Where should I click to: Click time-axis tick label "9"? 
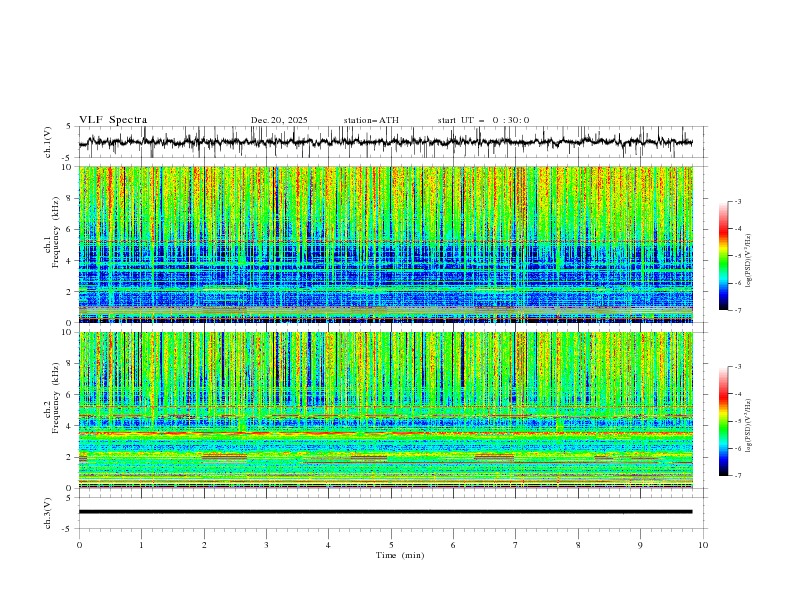pos(640,545)
